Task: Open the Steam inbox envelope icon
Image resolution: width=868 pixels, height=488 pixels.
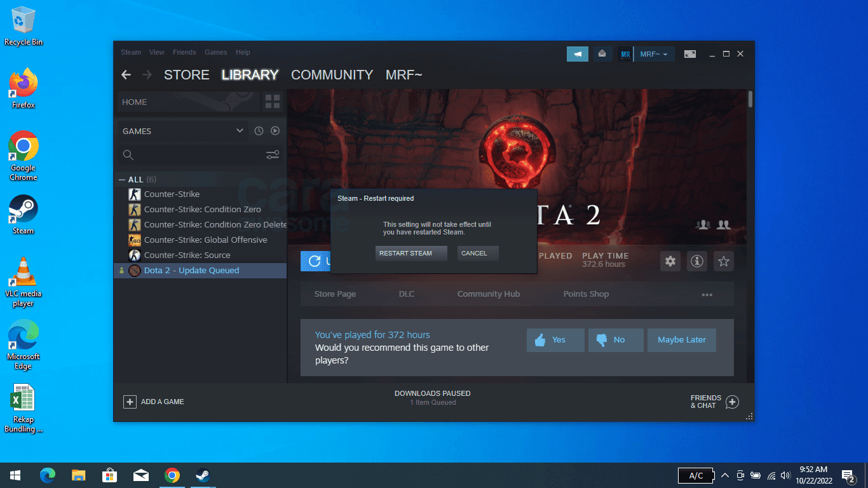Action: (x=602, y=54)
